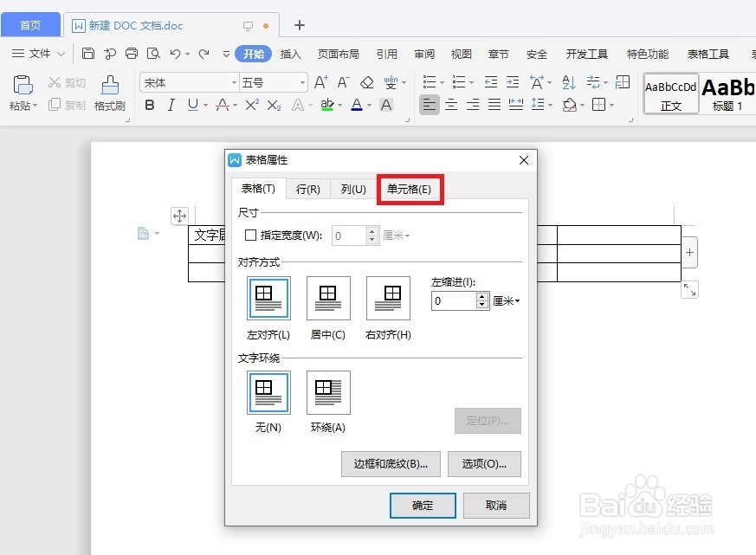Open the 五号 font size dropdown
Screen dimensions: 756x555
pyautogui.click(x=303, y=81)
